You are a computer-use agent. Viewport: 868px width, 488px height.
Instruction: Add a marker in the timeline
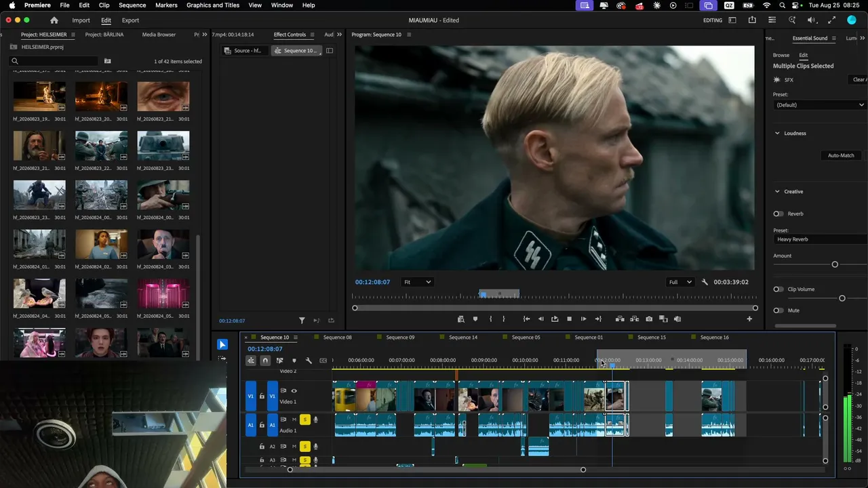pos(294,361)
